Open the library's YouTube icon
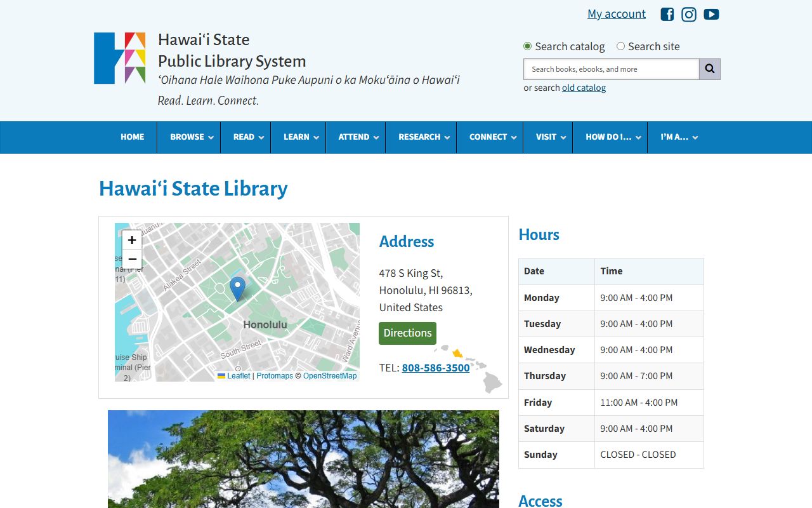The image size is (812, 508). pos(711,14)
